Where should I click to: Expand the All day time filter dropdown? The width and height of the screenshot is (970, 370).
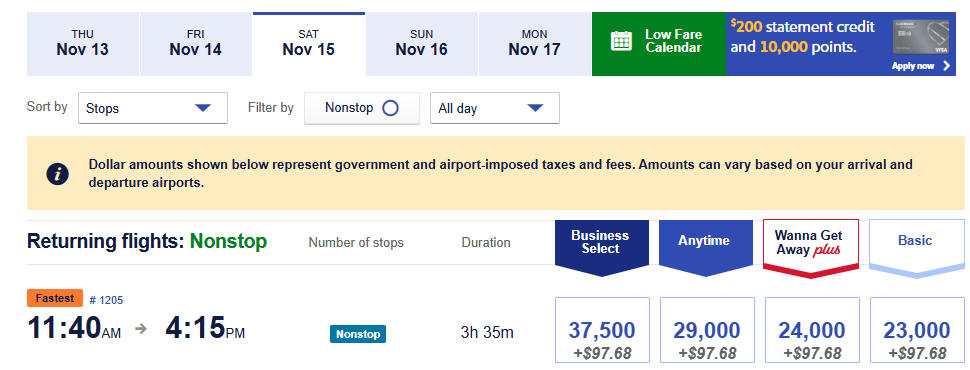[x=495, y=108]
